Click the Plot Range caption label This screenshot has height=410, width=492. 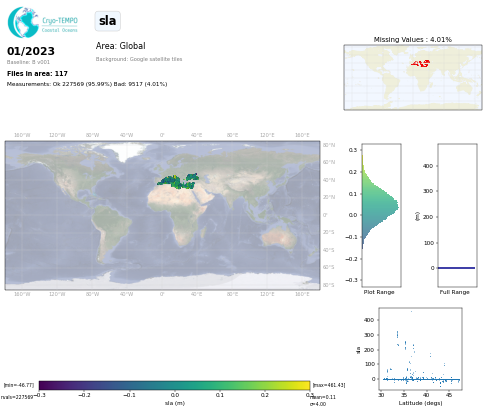379,292
